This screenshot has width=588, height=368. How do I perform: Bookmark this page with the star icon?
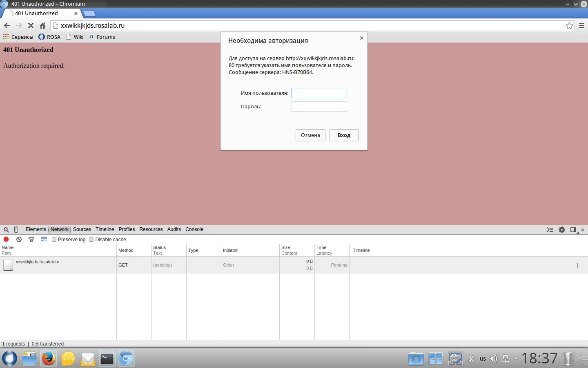click(569, 26)
